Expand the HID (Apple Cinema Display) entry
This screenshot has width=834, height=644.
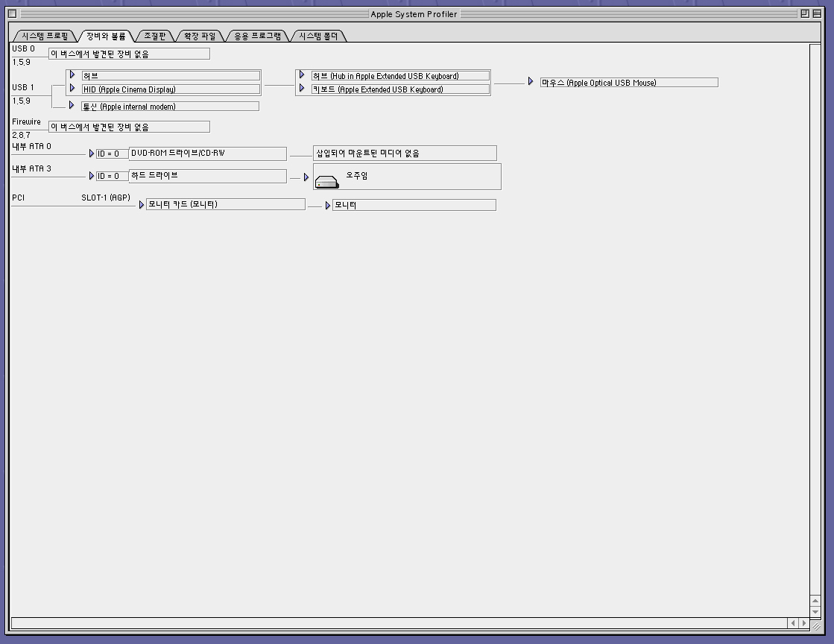pos(72,89)
